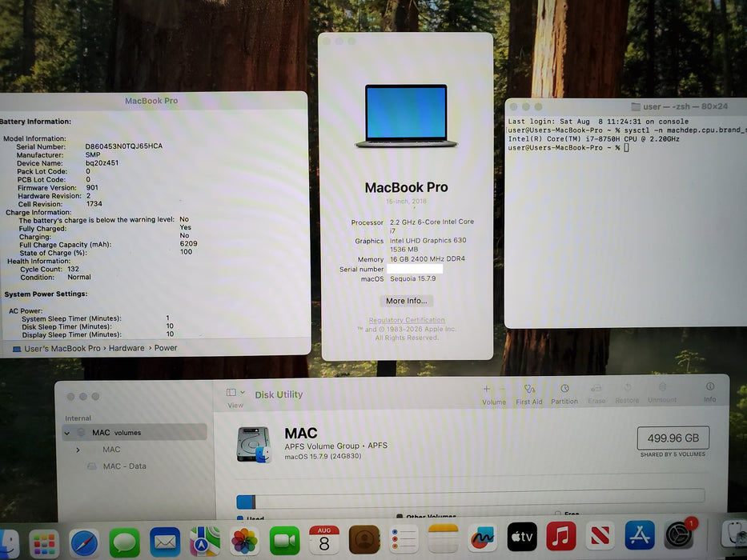Click the 499.96 GB capacity box
The height and width of the screenshot is (560, 747).
click(x=673, y=438)
